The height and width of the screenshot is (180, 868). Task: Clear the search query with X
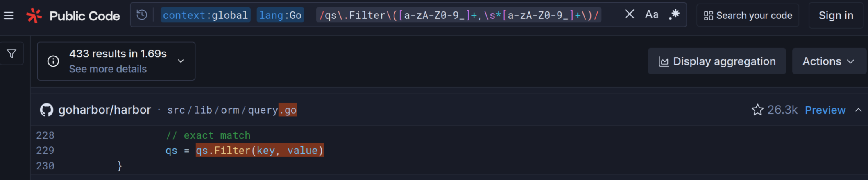click(x=629, y=15)
